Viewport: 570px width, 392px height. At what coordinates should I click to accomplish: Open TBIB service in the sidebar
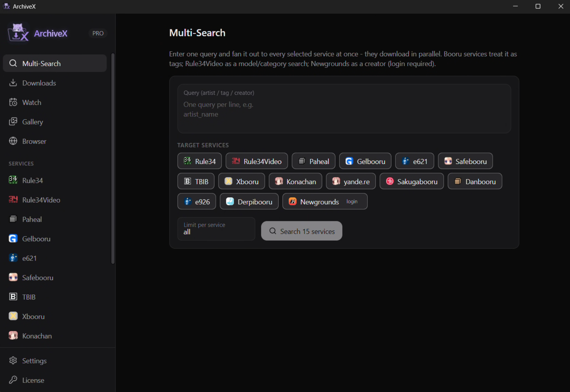point(55,297)
